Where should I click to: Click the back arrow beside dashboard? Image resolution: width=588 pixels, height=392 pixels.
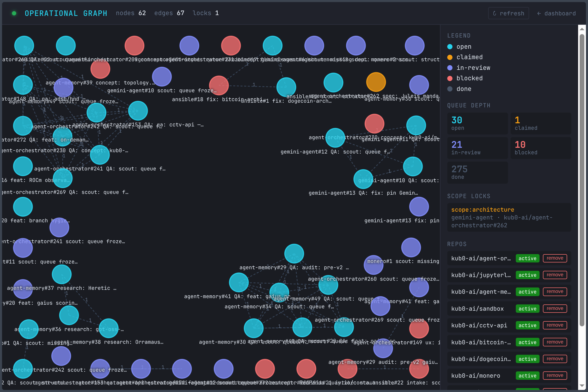coord(539,13)
